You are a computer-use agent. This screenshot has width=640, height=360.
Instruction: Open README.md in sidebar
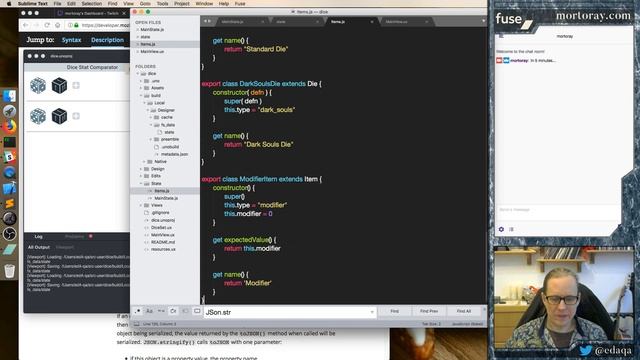point(163,242)
